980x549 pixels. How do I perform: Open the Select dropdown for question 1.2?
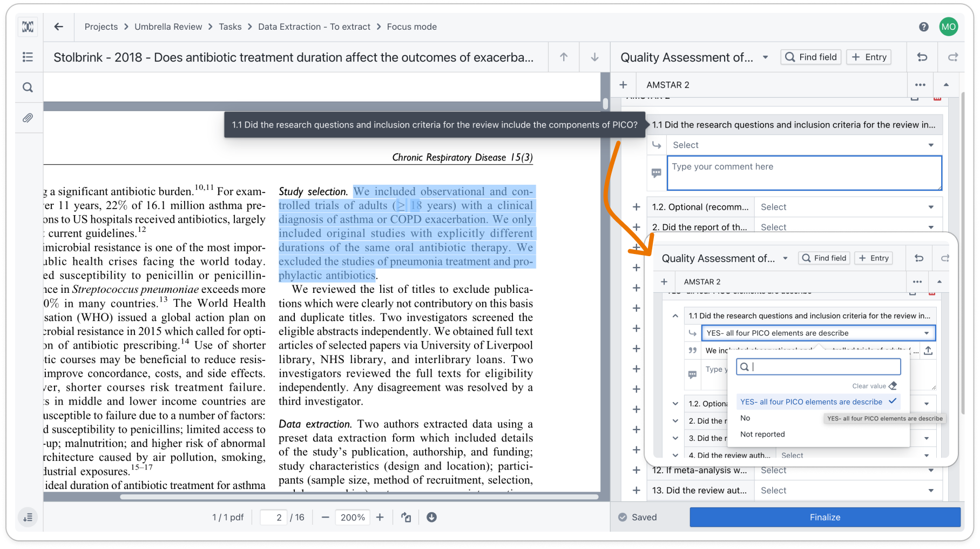point(848,207)
